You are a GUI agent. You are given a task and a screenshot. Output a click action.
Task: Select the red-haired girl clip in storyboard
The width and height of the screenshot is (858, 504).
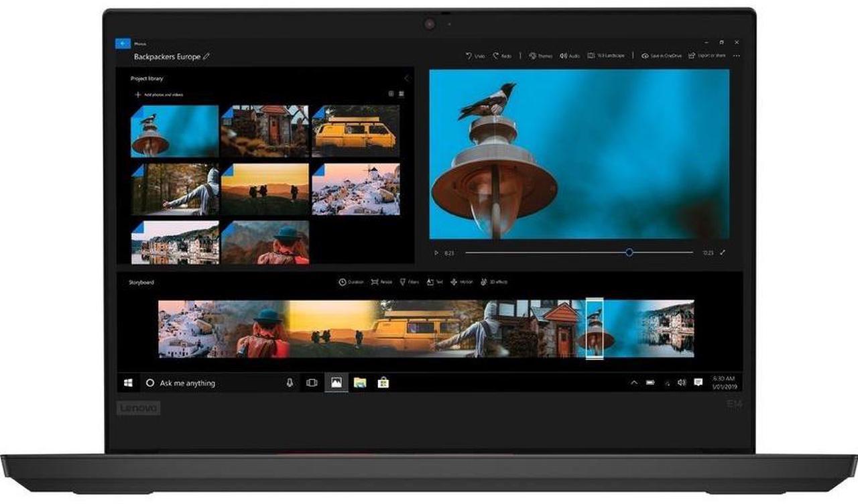coord(263,329)
